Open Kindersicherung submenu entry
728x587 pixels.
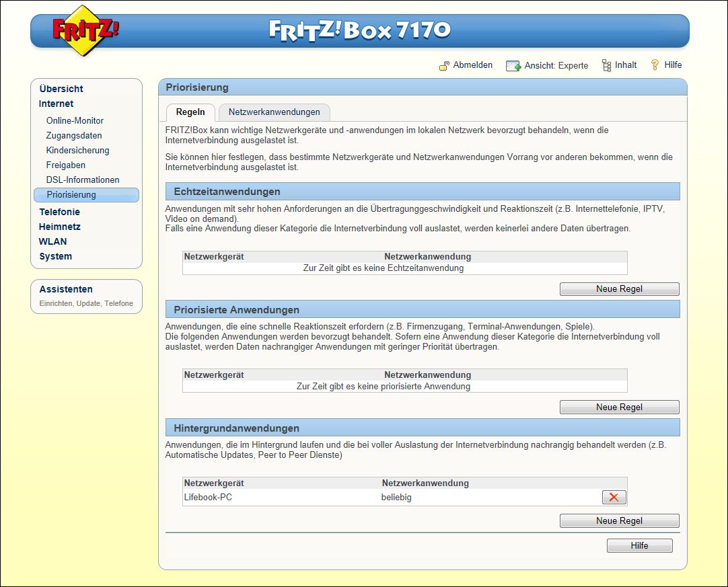[x=77, y=151]
